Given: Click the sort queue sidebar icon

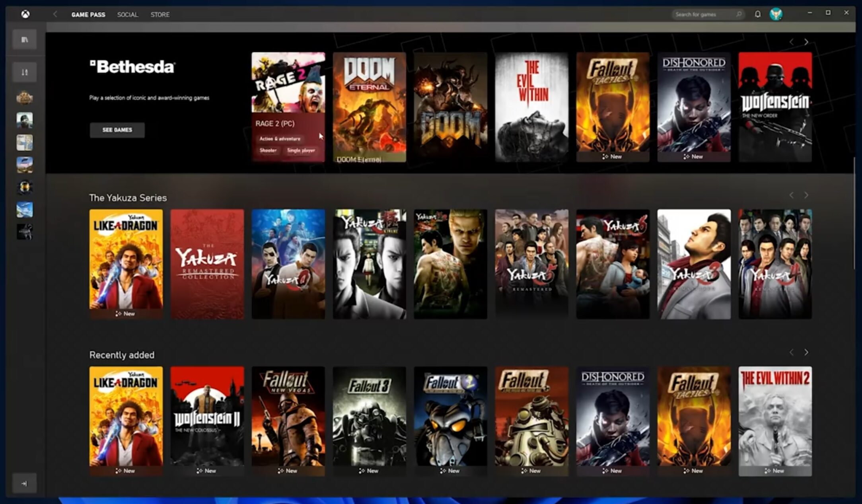Looking at the screenshot, I should pos(25,72).
